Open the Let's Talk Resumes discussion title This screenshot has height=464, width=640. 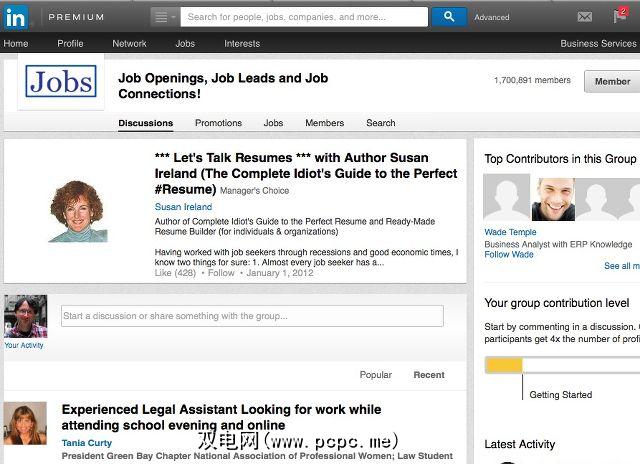click(306, 173)
